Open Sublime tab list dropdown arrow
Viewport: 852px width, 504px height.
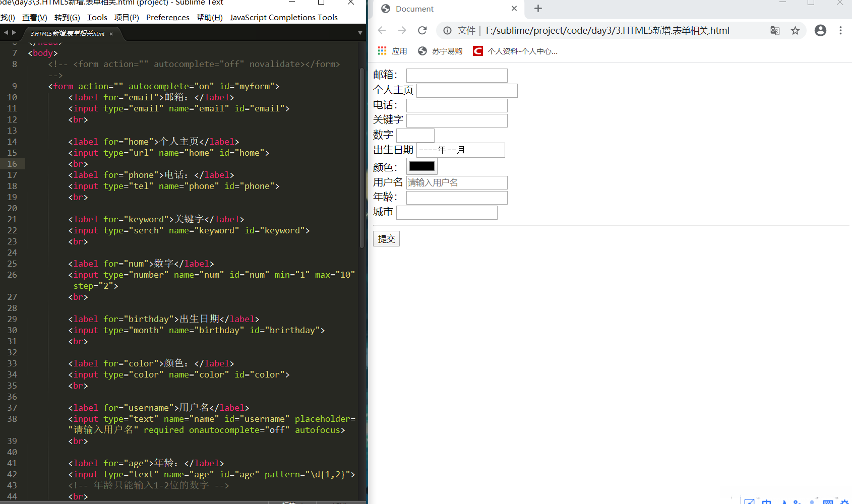tap(360, 33)
